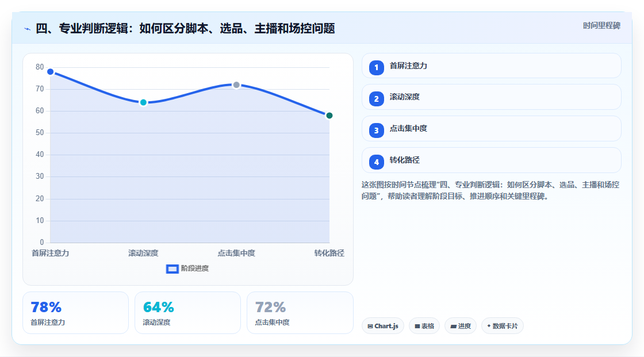Open the 滚动深度 milestone row
Screen dimensions: 644x357
coord(491,97)
